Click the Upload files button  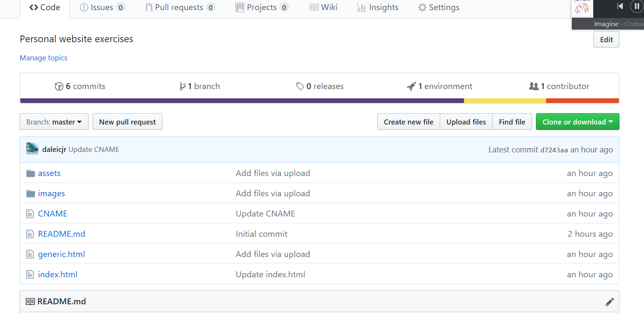(466, 122)
